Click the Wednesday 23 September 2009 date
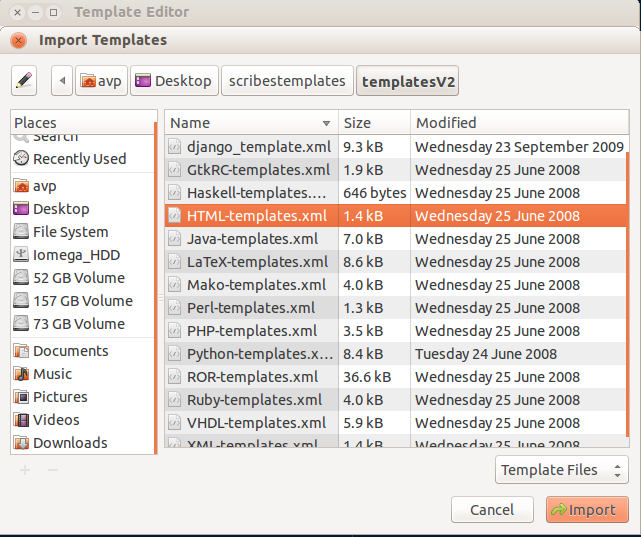Screen dimensions: 641x537 519,147
